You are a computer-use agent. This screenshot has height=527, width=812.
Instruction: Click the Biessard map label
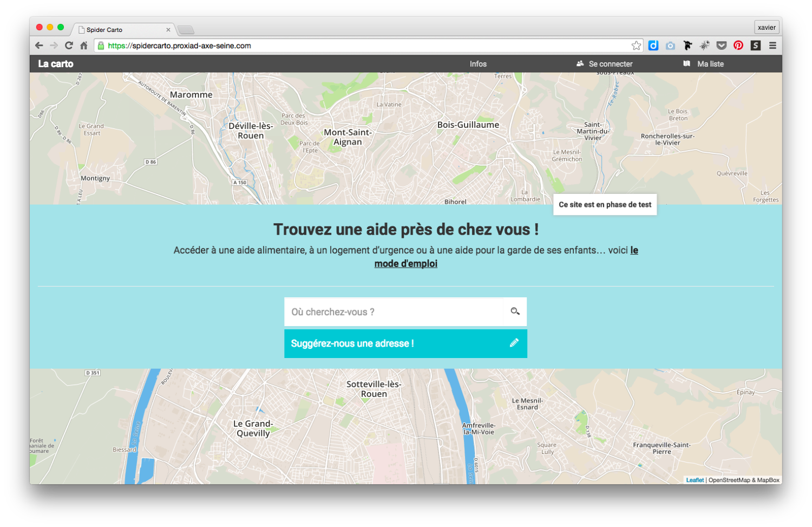click(125, 450)
